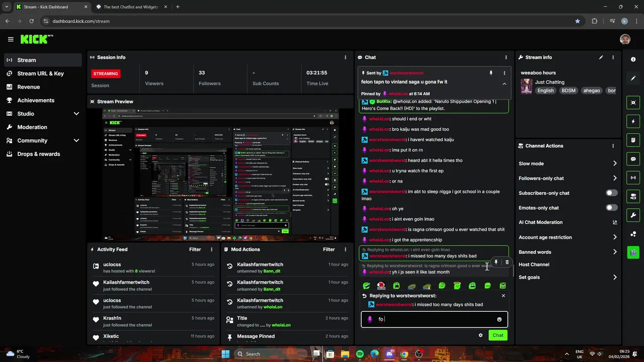Go to Stream page in sidebar
The image size is (644, 362).
pyautogui.click(x=42, y=60)
